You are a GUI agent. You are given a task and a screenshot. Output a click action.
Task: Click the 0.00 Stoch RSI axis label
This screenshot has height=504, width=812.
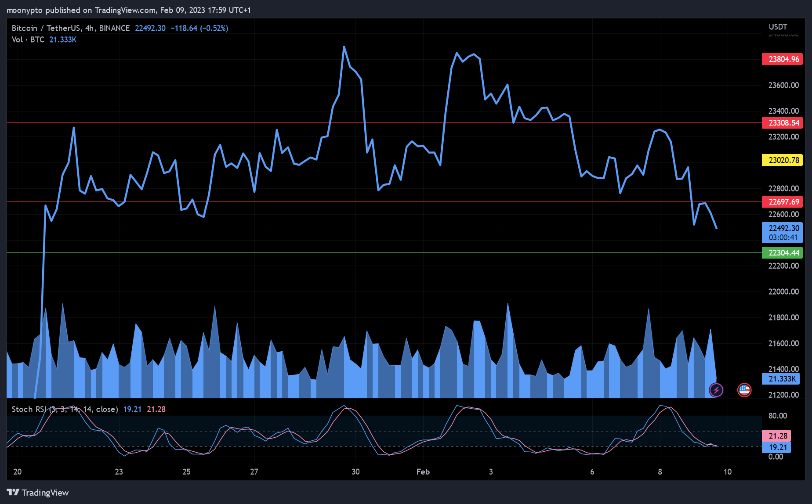(x=776, y=457)
